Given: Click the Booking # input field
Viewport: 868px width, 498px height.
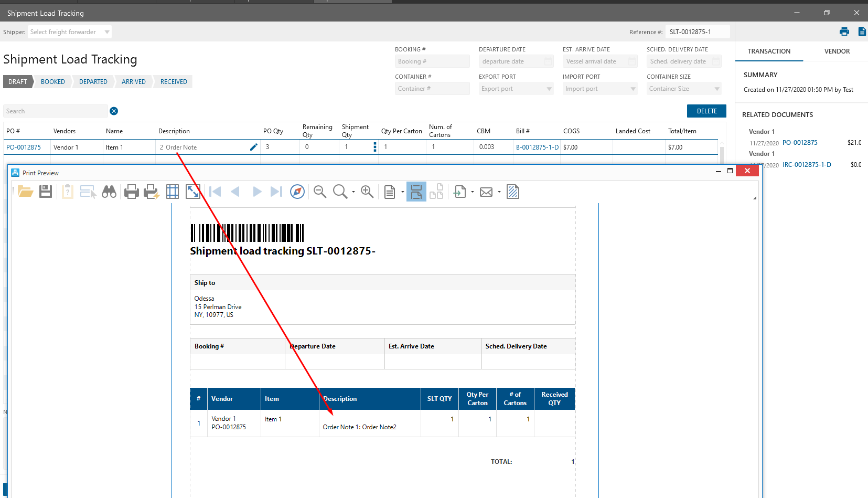Looking at the screenshot, I should [x=432, y=61].
